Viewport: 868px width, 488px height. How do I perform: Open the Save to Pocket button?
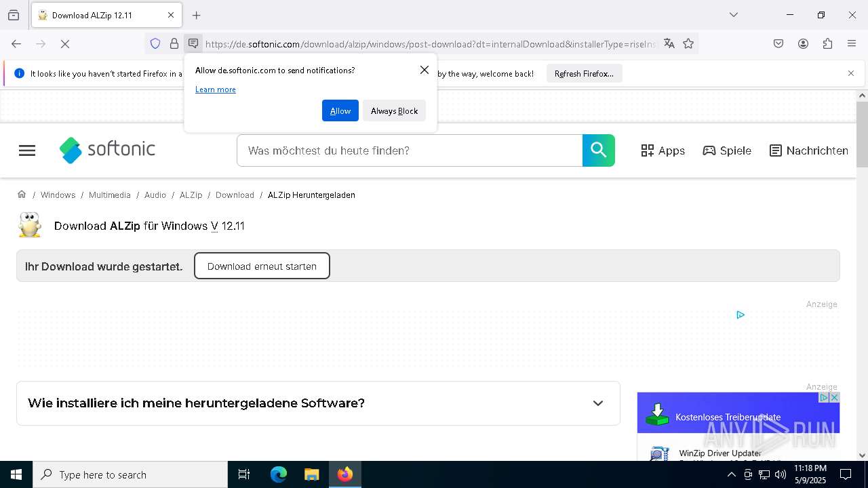pos(778,44)
